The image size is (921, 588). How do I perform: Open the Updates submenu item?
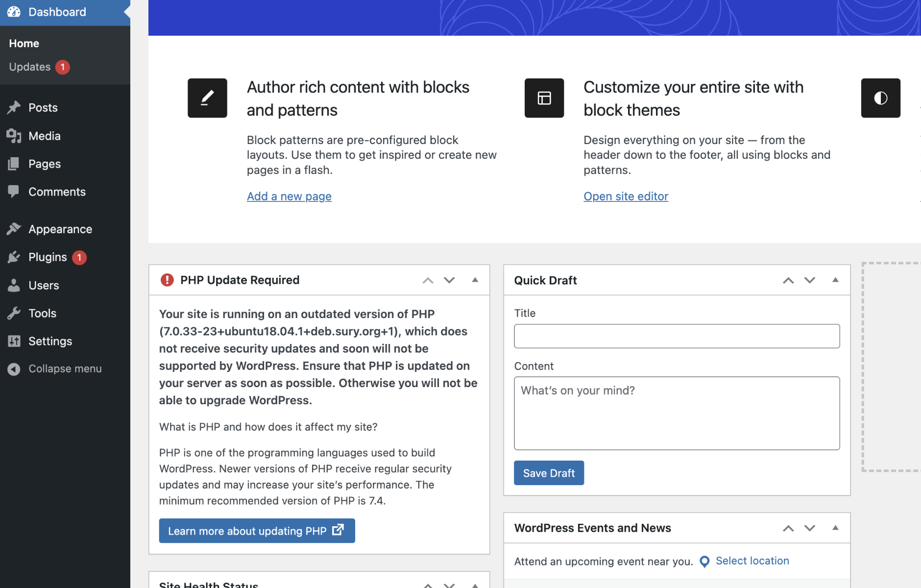pyautogui.click(x=30, y=67)
